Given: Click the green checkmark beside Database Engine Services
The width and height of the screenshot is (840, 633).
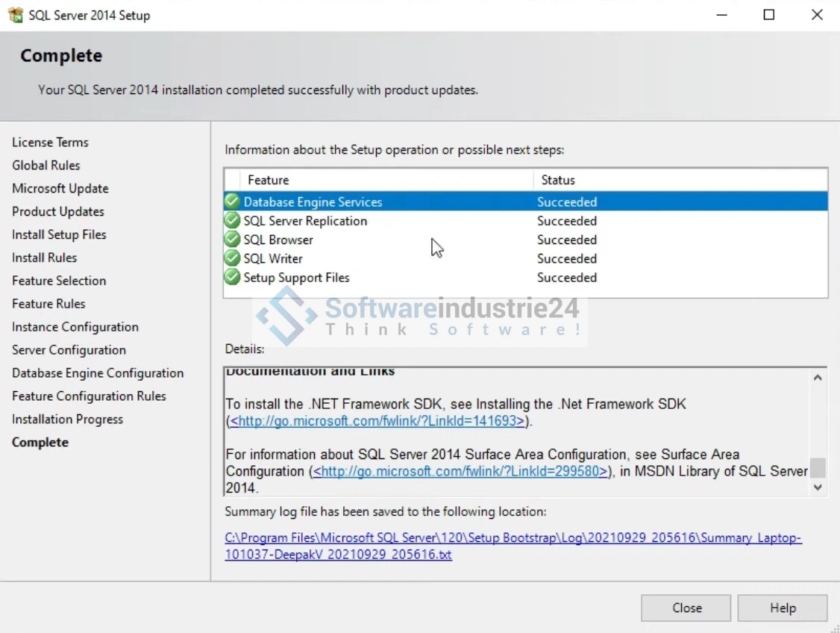Looking at the screenshot, I should pyautogui.click(x=233, y=202).
